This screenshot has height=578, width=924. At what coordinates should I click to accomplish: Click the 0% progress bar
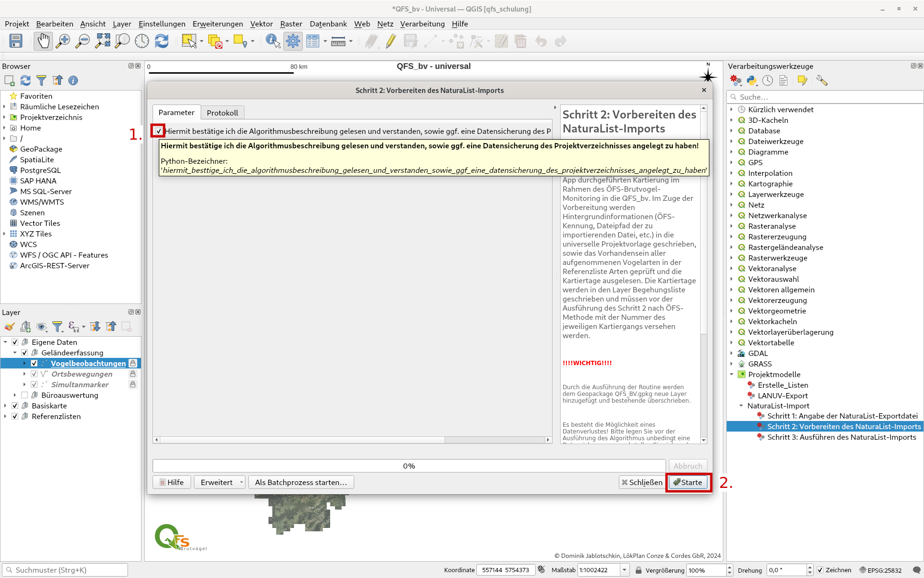(x=409, y=466)
